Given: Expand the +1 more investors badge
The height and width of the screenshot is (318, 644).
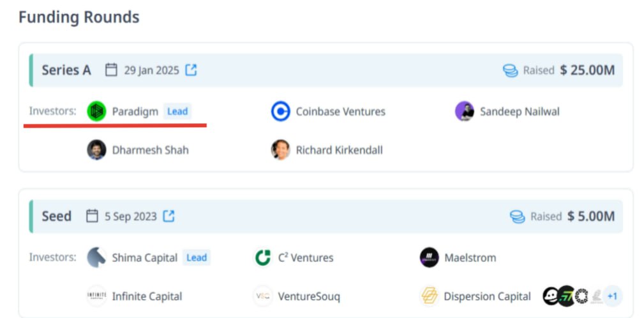Looking at the screenshot, I should click(612, 296).
